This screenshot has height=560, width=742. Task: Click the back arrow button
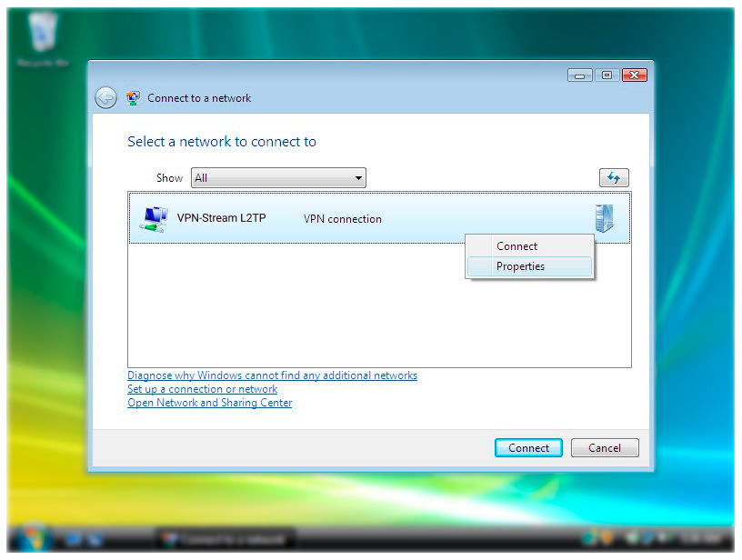pos(105,98)
